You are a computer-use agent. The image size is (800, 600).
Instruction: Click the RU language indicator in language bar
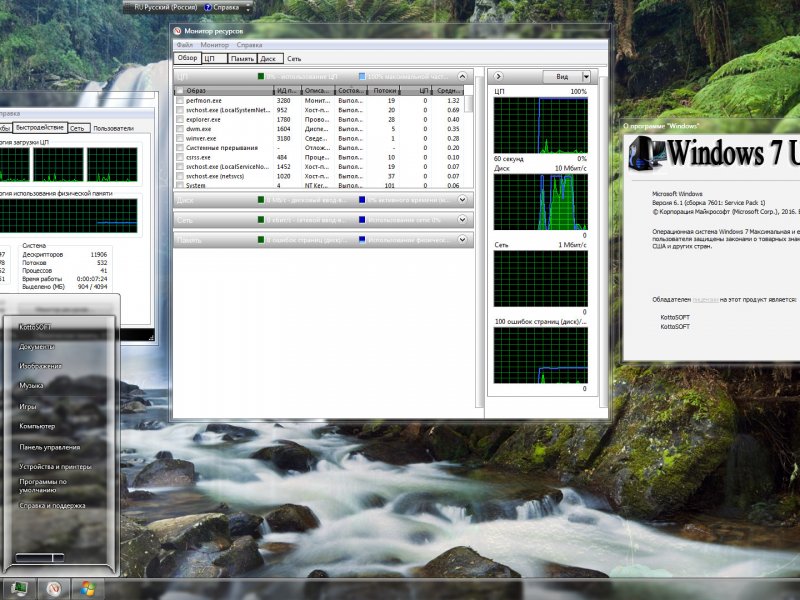138,7
